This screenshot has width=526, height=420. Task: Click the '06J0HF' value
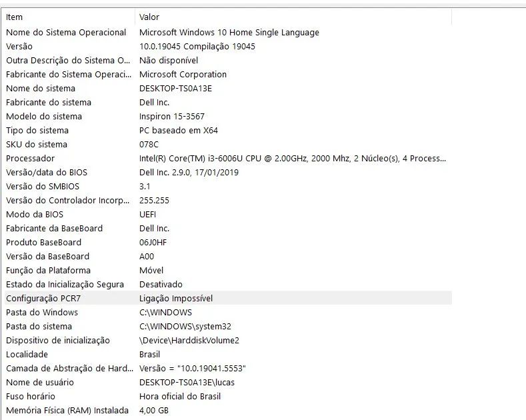click(x=153, y=243)
